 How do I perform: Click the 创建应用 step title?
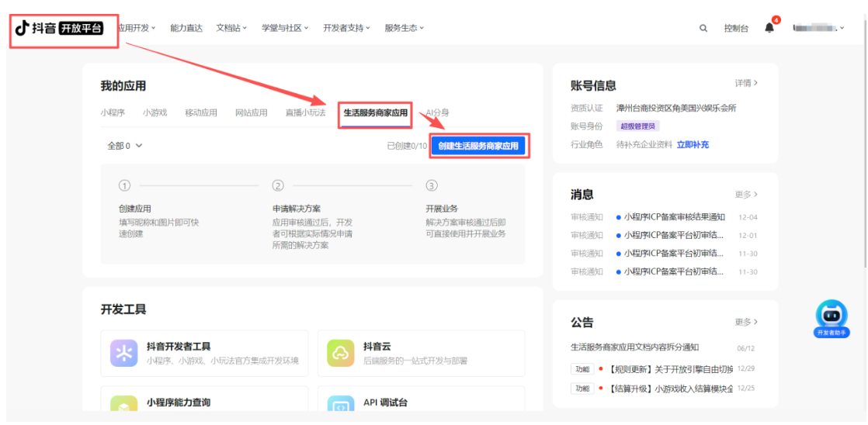(134, 209)
